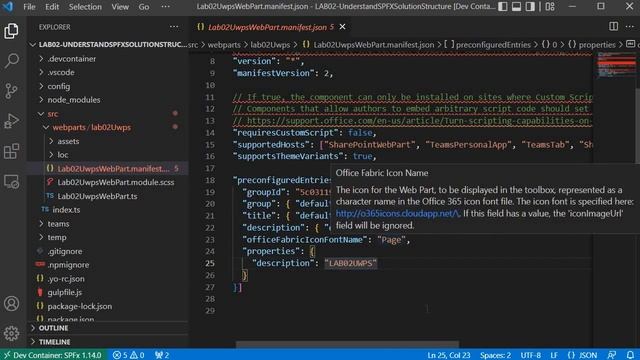Open the Source Control view icon
Screen dimensions: 640x360
pos(11,91)
